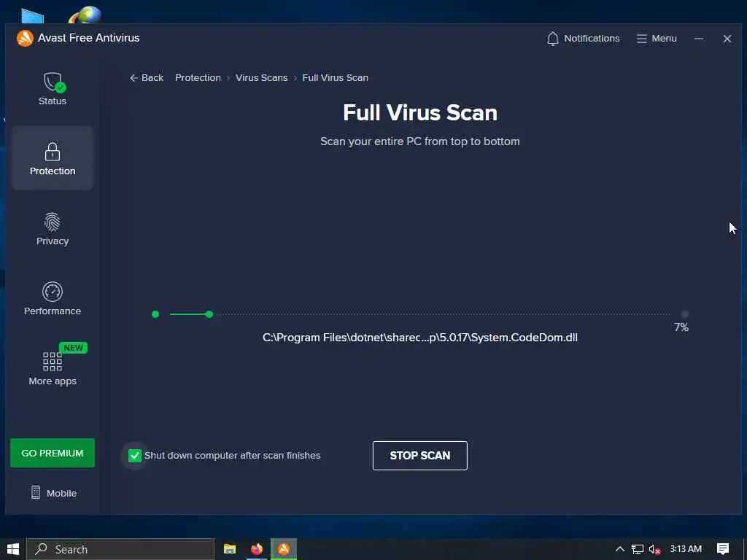The height and width of the screenshot is (560, 747).
Task: Click the muted volume tray icon
Action: coord(654,550)
